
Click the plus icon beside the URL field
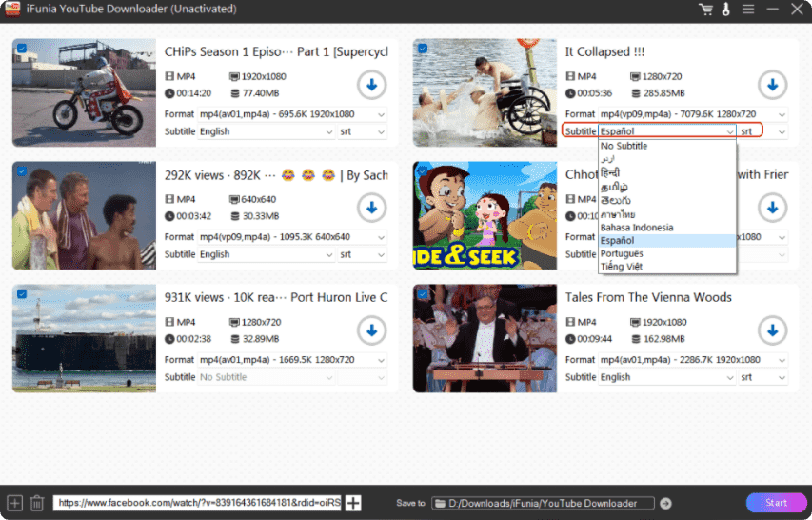click(353, 503)
